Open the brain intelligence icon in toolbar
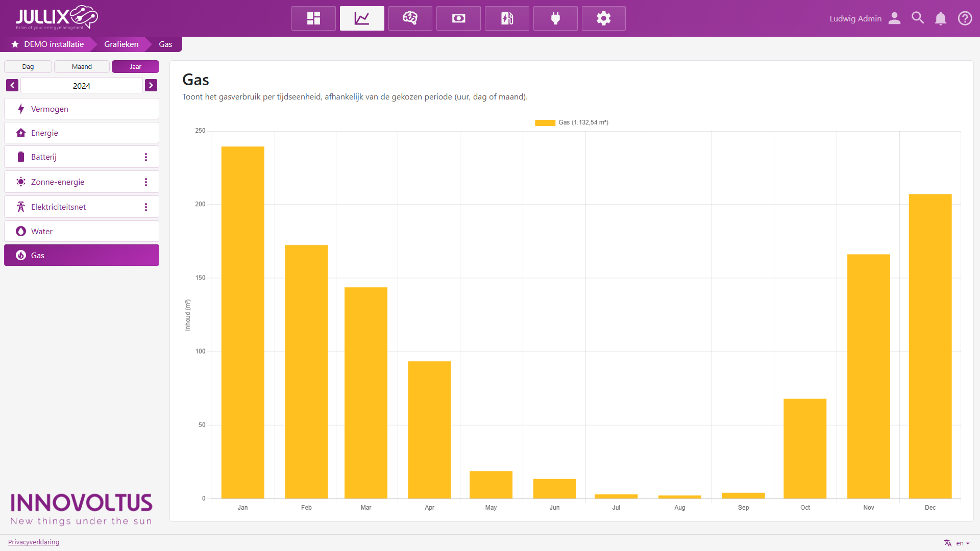 point(410,18)
